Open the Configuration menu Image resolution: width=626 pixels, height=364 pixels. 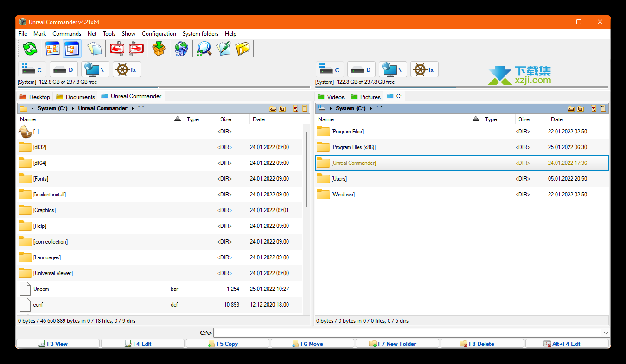(159, 34)
